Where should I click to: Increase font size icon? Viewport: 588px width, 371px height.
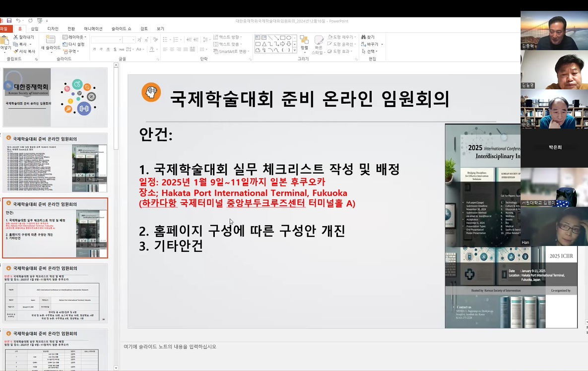tap(139, 40)
